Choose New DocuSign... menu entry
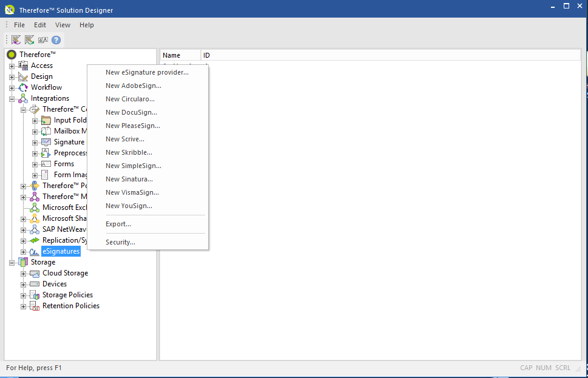588x378 pixels. (147, 112)
